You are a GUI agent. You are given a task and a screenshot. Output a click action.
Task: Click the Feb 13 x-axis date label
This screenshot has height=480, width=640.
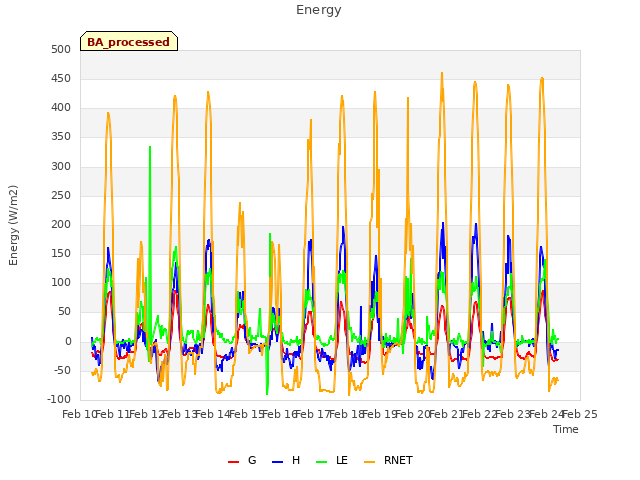coord(179,415)
